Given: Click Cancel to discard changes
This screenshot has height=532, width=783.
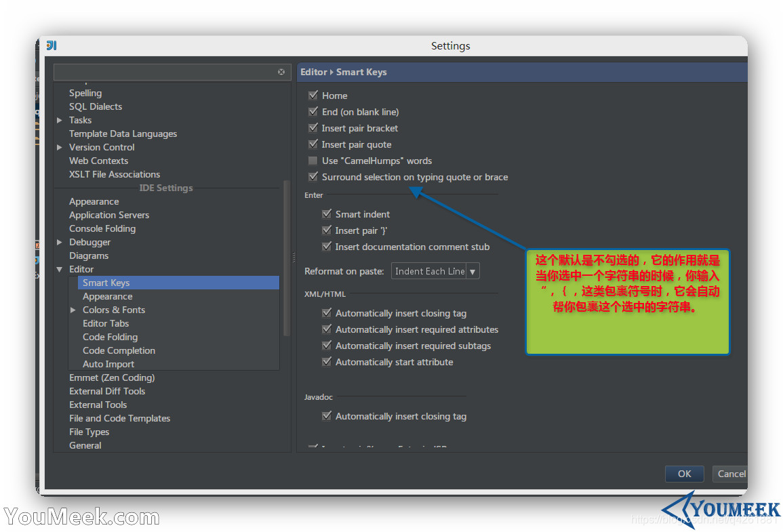Looking at the screenshot, I should point(730,474).
